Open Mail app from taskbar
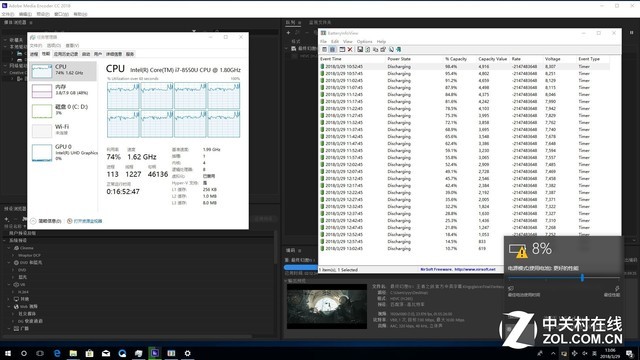640x360 pixels. click(106, 353)
